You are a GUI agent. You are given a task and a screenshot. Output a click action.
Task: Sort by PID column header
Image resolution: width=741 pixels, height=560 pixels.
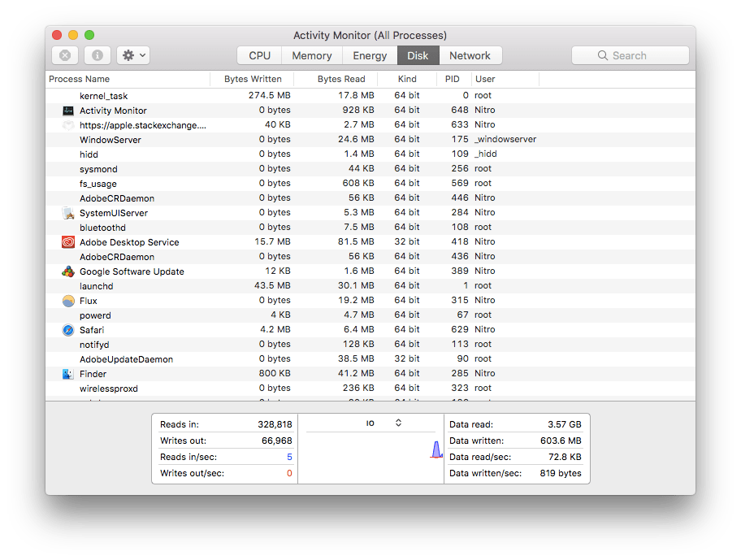pos(453,79)
